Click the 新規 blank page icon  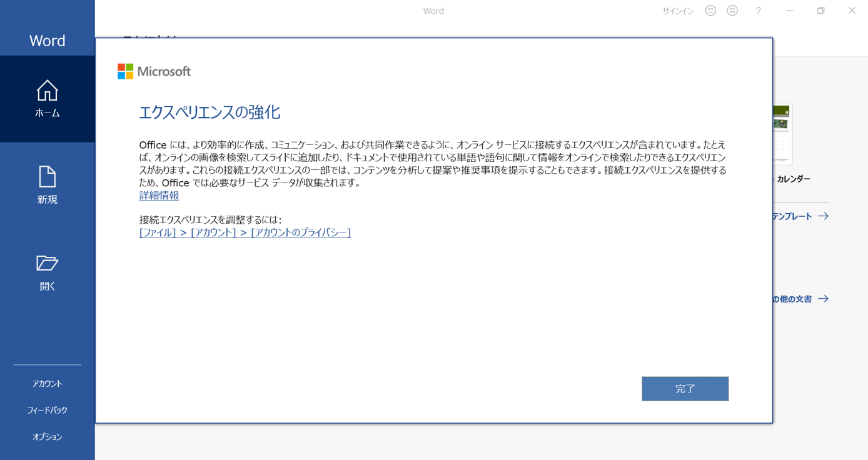48,177
